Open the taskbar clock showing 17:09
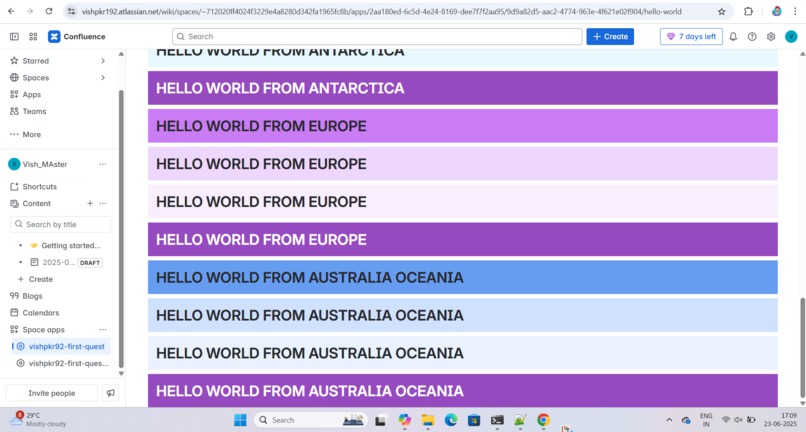806x432 pixels. 780,420
